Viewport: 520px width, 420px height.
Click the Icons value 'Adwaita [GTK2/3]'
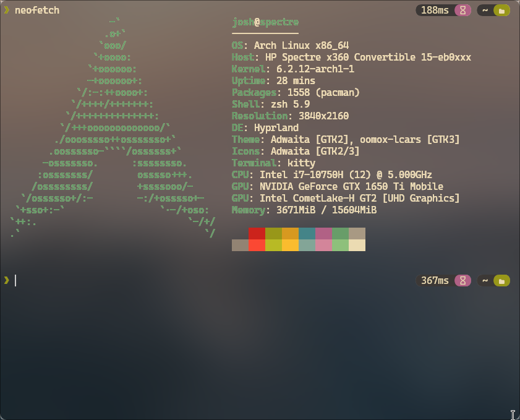(315, 152)
